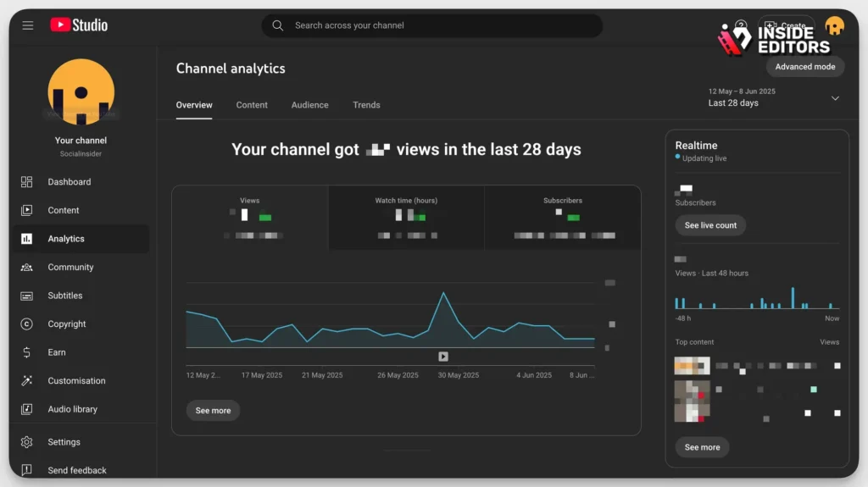Click the peak of the views line chart

pos(443,293)
